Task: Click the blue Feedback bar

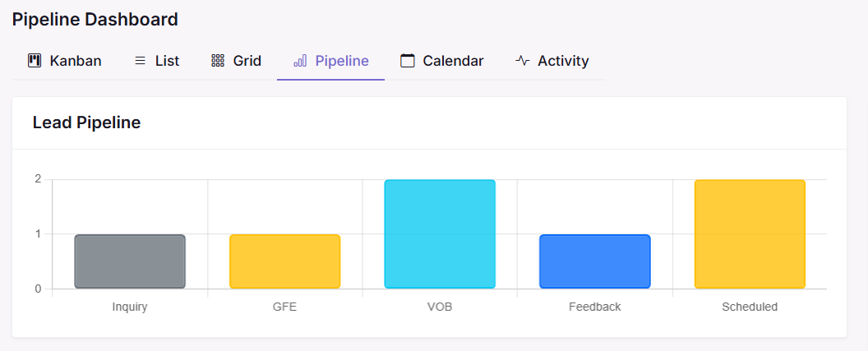Action: (594, 261)
